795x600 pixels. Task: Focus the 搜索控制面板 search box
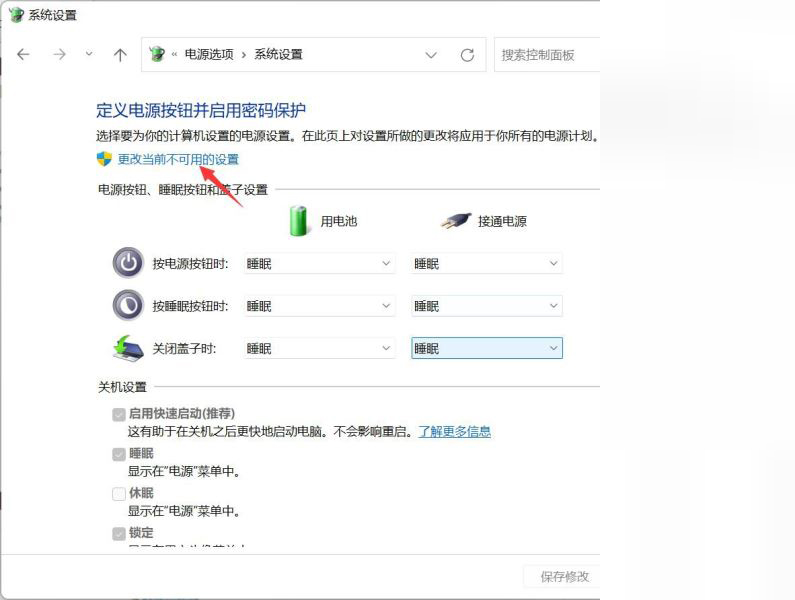click(547, 55)
